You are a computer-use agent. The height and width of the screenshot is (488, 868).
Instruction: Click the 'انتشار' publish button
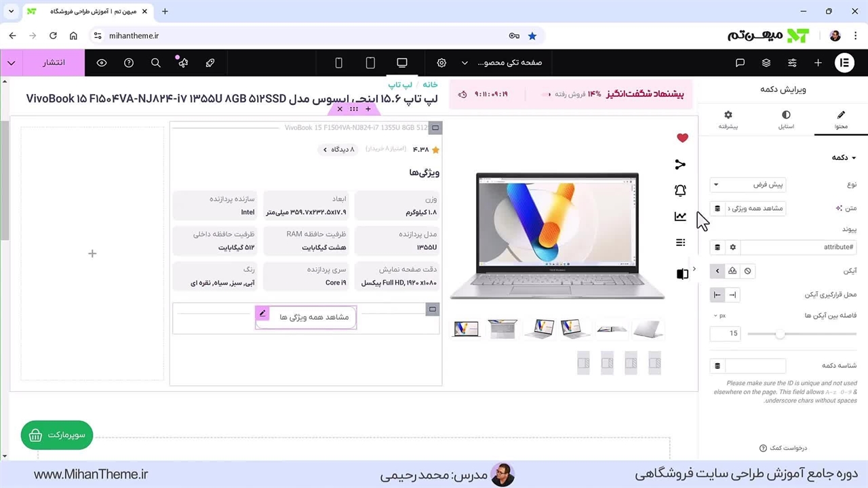click(x=54, y=62)
